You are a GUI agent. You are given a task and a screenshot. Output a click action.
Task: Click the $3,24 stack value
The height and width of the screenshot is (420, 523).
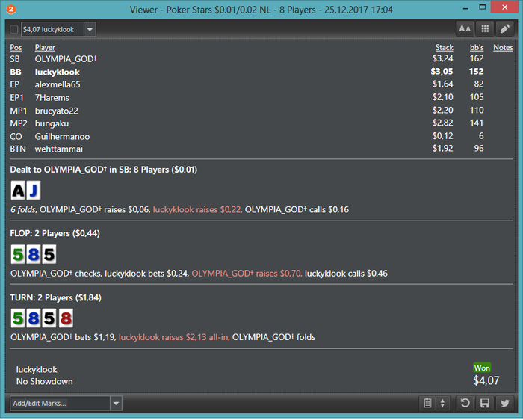442,58
